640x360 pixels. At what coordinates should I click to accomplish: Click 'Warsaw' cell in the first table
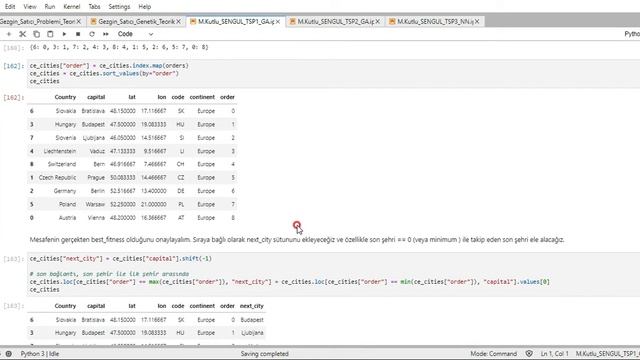click(x=96, y=204)
